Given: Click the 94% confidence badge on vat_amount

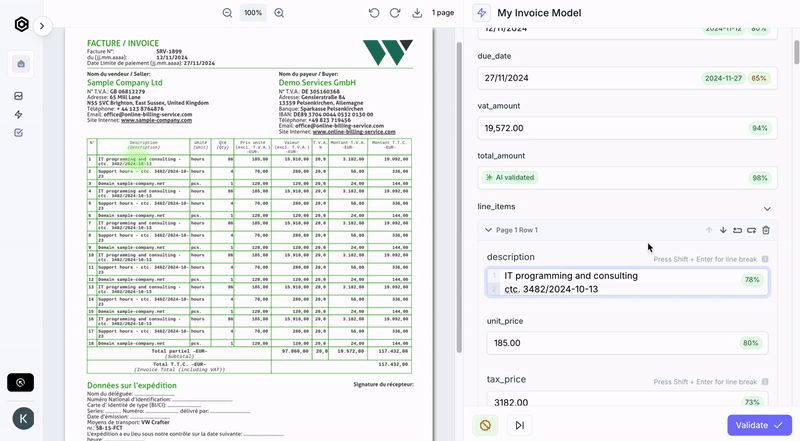Looking at the screenshot, I should pos(760,128).
